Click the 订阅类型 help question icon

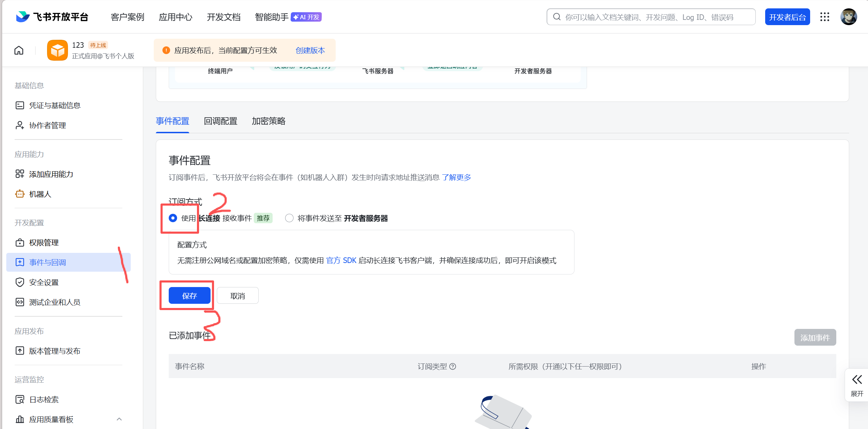453,367
